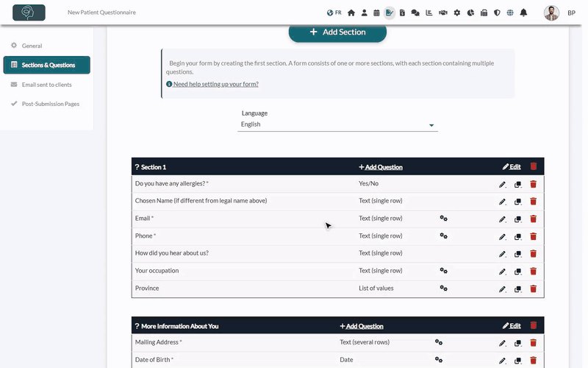Image resolution: width=588 pixels, height=368 pixels.
Task: Duplicate the Chosen Name question
Action: (x=517, y=202)
